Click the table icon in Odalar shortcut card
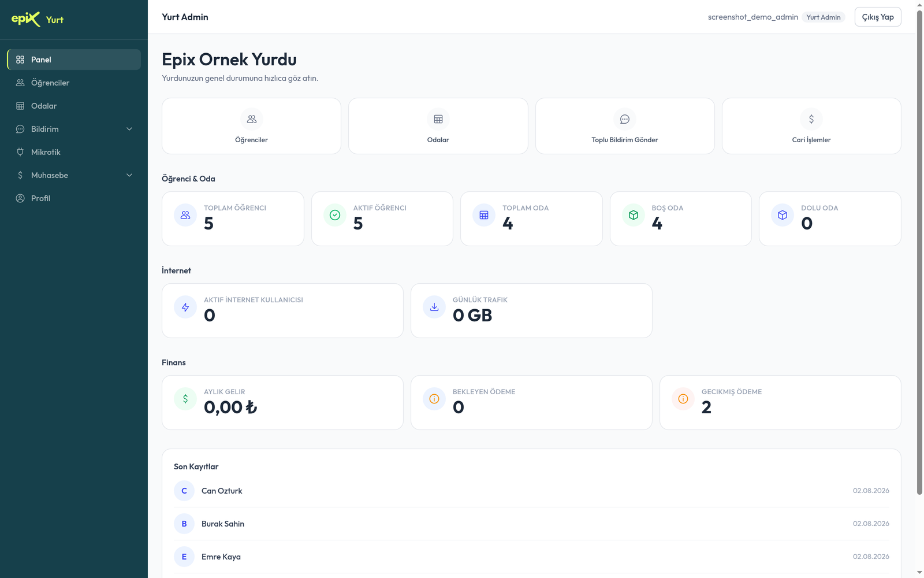The image size is (924, 578). point(438,119)
